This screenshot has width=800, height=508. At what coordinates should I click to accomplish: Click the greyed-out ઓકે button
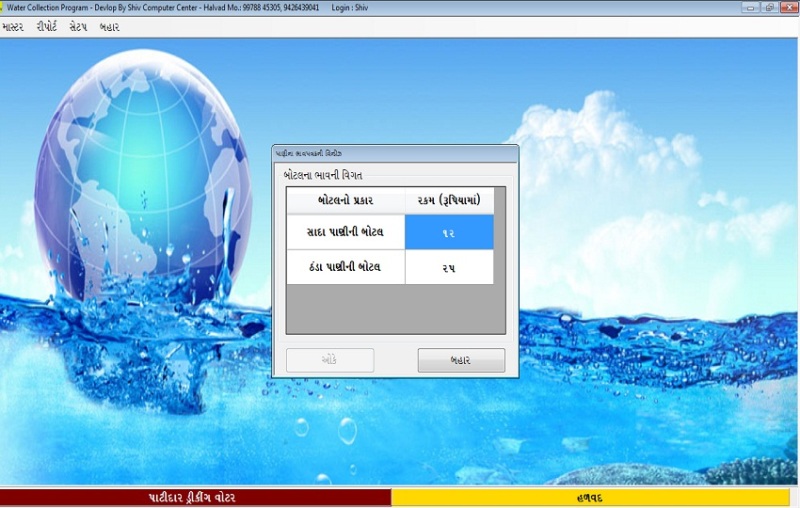[x=330, y=360]
